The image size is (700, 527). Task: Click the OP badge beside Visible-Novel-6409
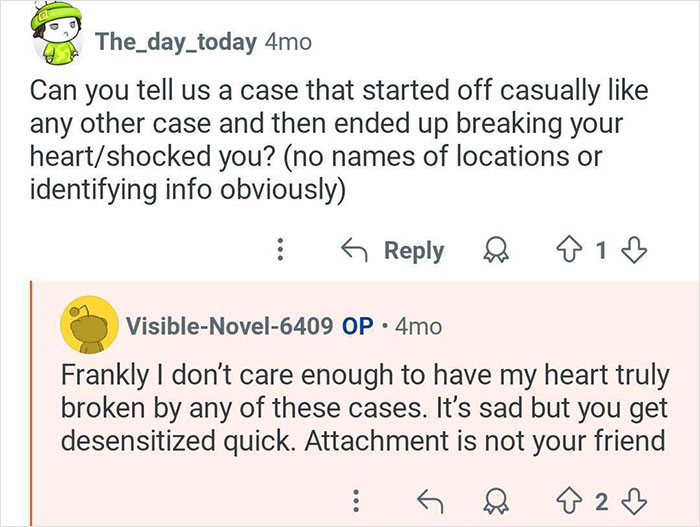(x=358, y=326)
